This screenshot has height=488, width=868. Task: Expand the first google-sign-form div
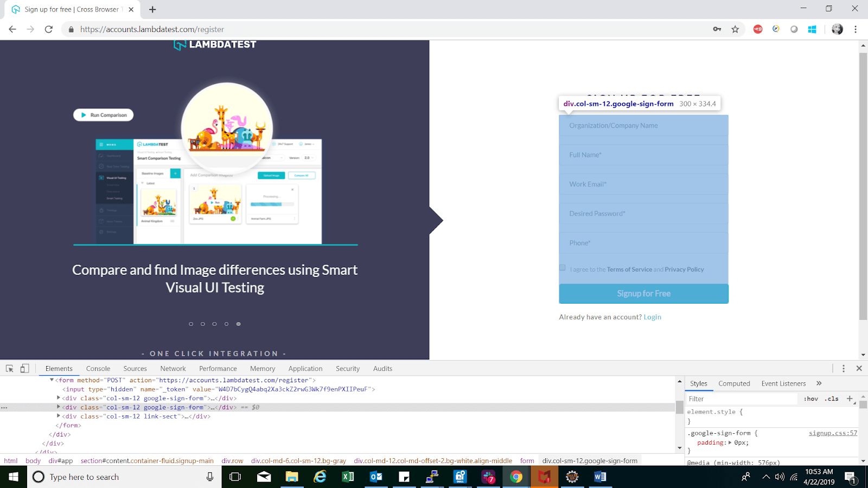pyautogui.click(x=59, y=398)
